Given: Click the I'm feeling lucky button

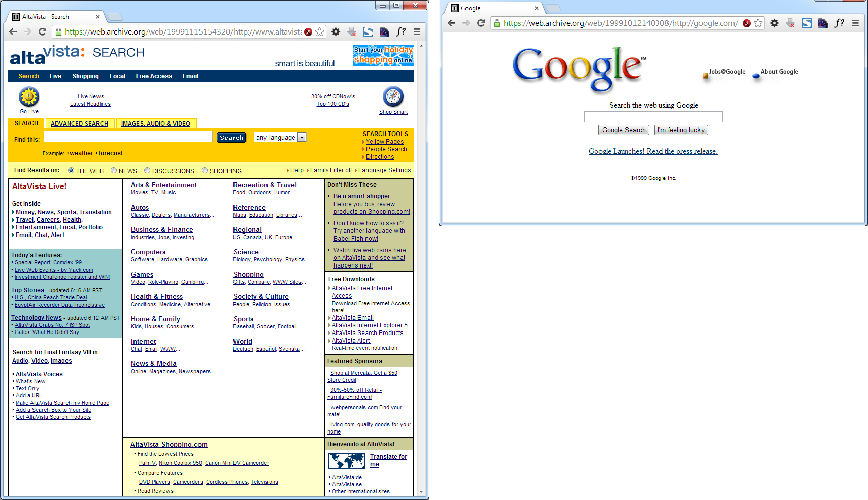Looking at the screenshot, I should click(681, 130).
